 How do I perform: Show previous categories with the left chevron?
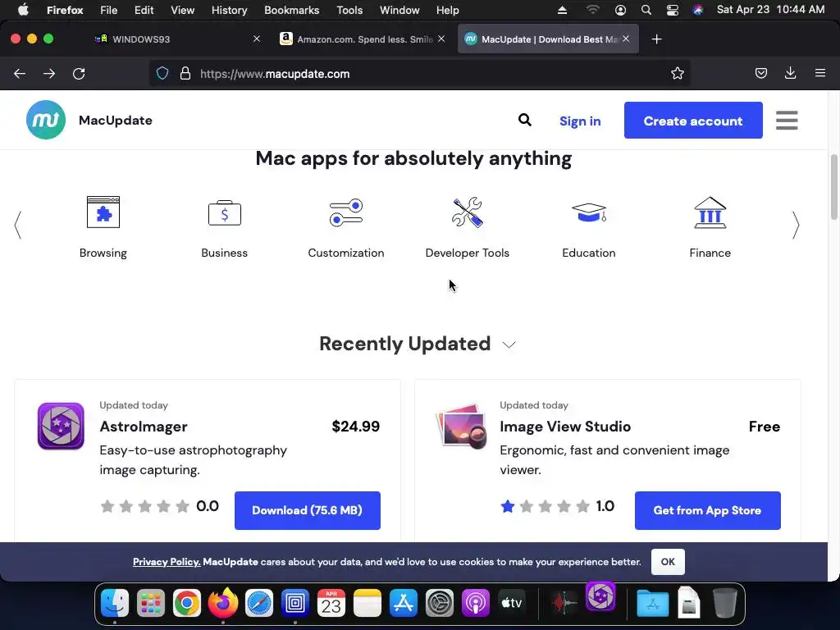click(18, 225)
